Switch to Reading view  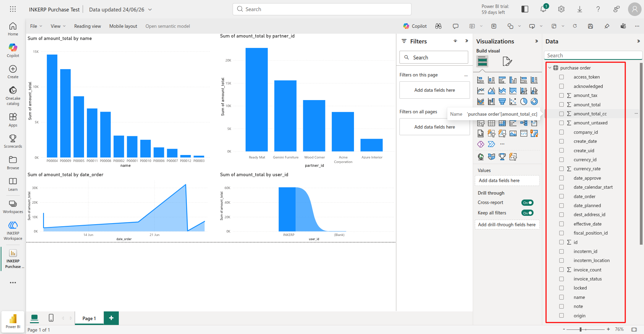[x=88, y=26]
